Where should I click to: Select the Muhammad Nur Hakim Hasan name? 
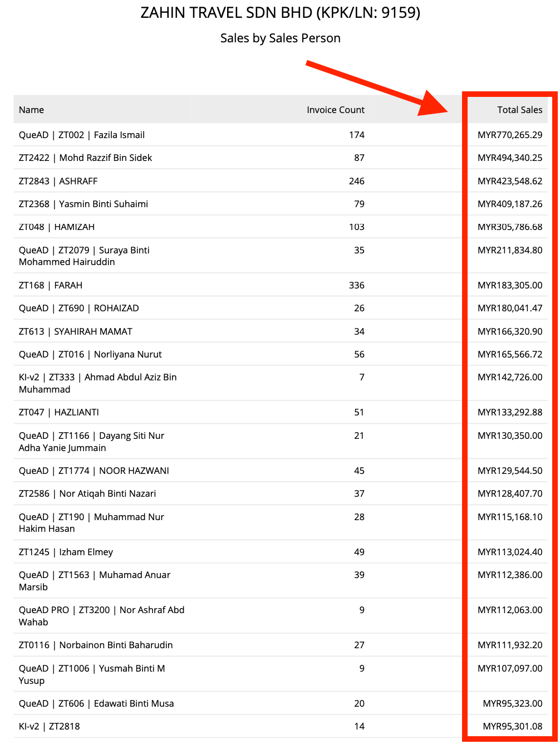point(91,523)
